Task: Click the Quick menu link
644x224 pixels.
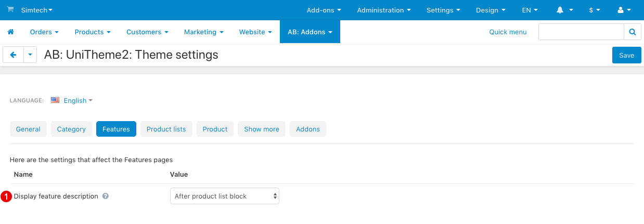Action: click(508, 32)
